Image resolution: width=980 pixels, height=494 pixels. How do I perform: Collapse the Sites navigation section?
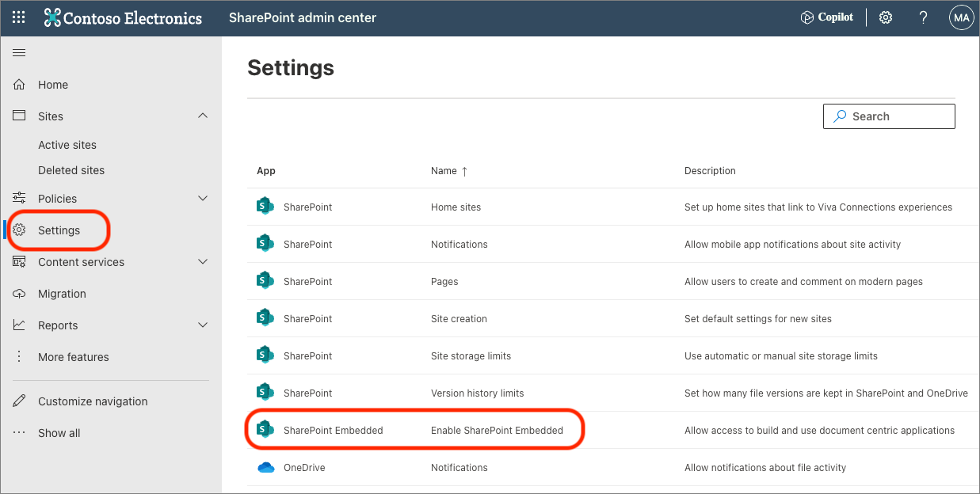203,116
